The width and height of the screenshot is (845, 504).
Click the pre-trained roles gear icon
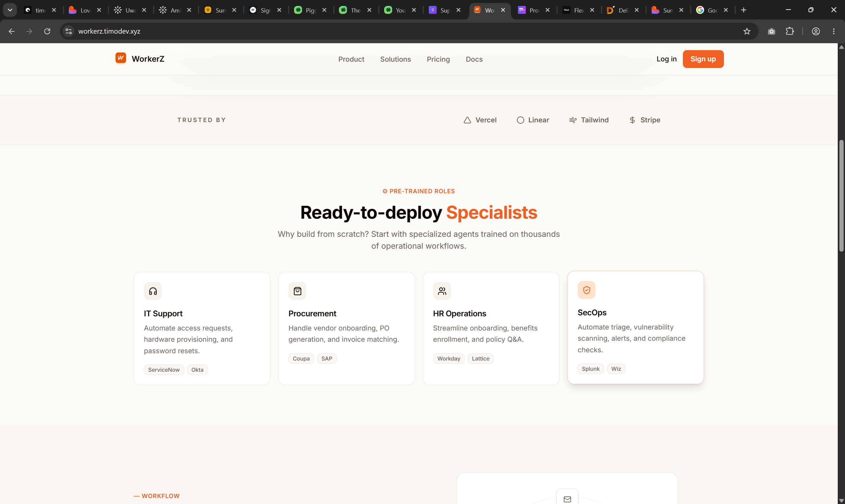point(385,191)
